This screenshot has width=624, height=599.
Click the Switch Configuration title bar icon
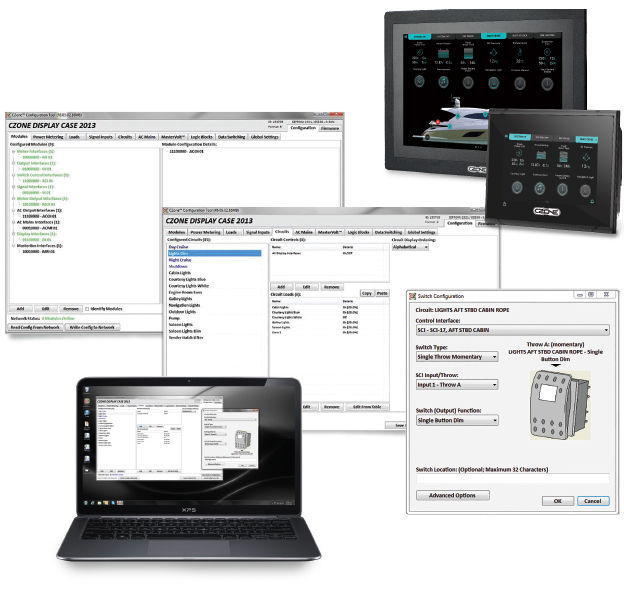pyautogui.click(x=412, y=296)
